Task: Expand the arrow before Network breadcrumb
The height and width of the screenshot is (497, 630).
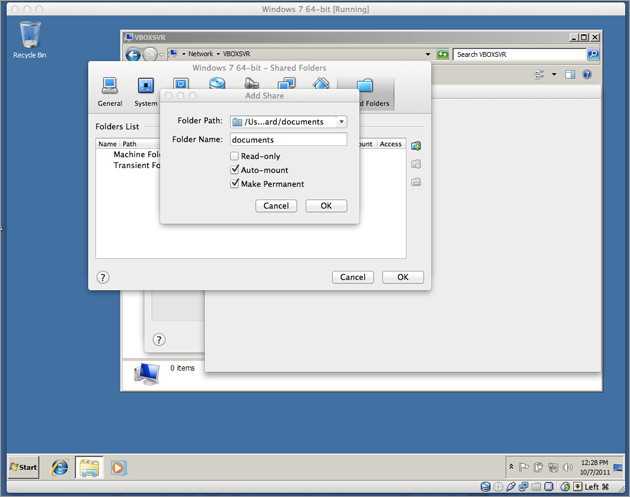Action: (x=184, y=54)
